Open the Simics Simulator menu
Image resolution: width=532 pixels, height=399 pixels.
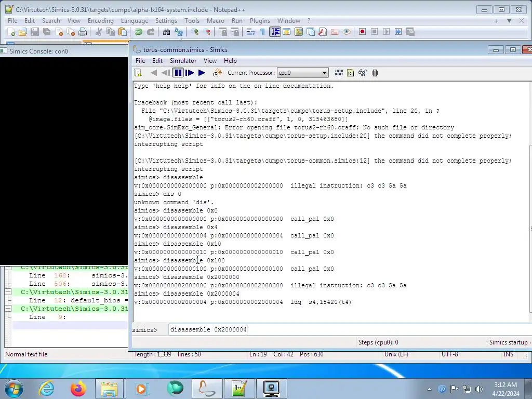pos(183,61)
